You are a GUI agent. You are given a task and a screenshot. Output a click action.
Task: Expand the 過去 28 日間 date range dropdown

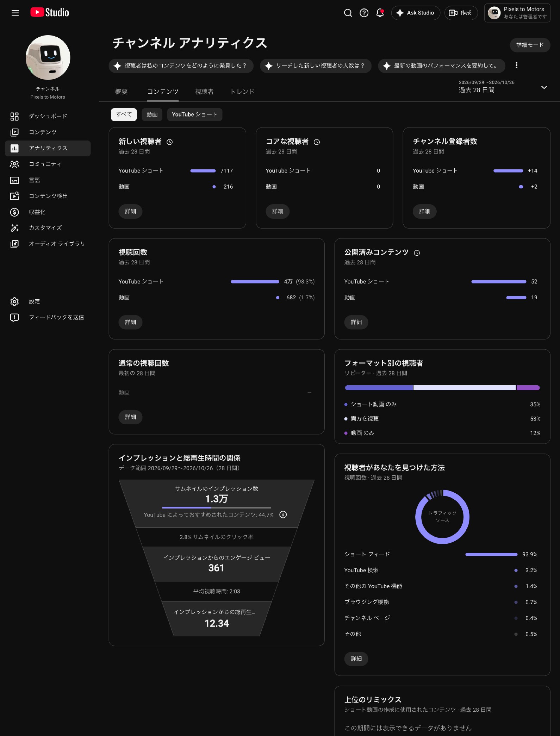pos(503,87)
